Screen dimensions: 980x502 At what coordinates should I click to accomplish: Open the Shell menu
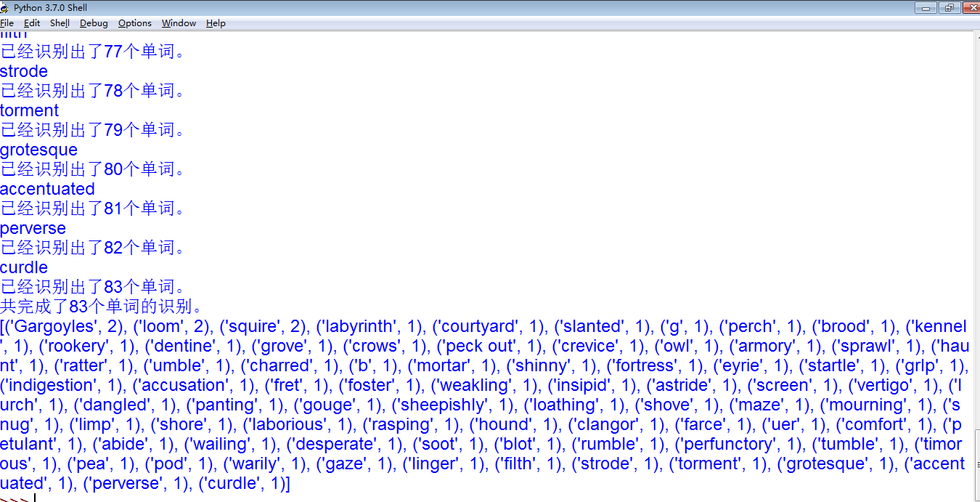click(60, 23)
